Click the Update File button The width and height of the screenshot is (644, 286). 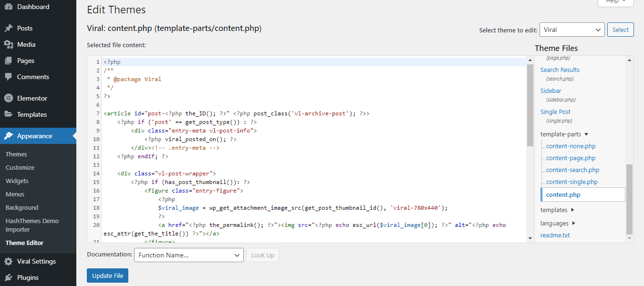point(107,276)
